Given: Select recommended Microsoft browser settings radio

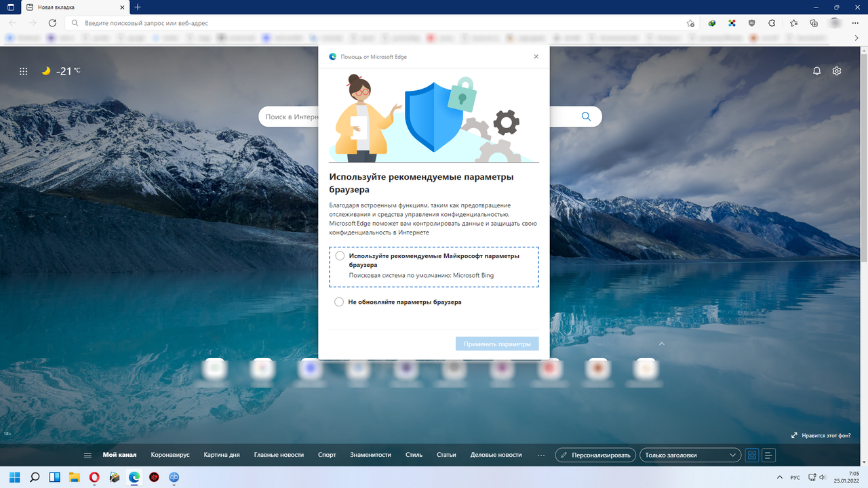Looking at the screenshot, I should [x=340, y=256].
